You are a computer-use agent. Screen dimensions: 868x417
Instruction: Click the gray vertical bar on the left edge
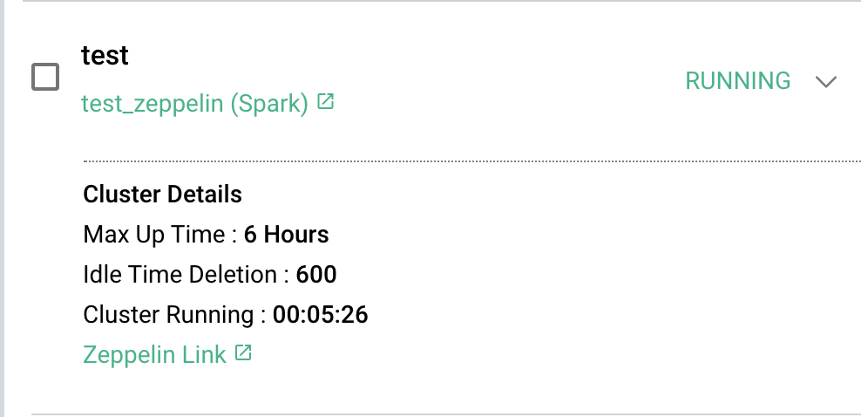point(3,209)
